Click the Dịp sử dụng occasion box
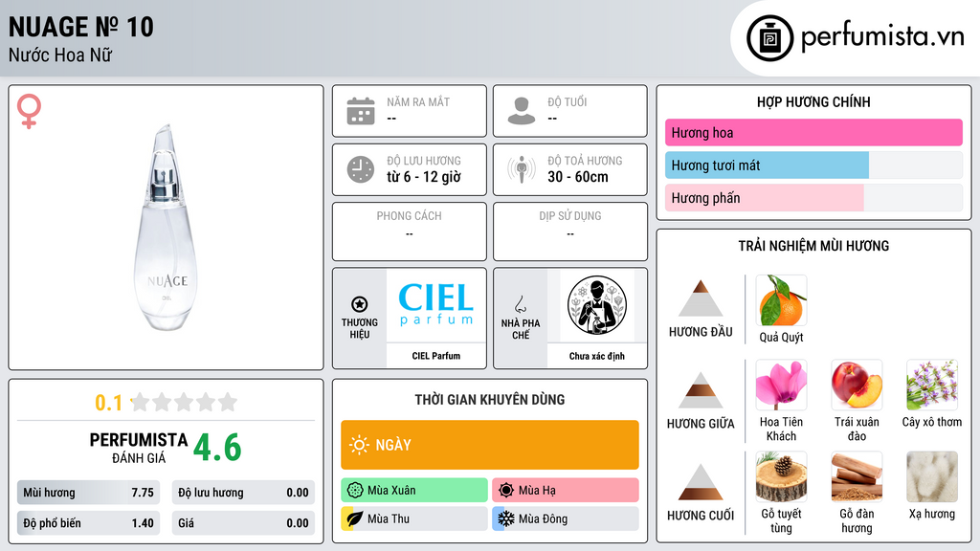 tap(570, 231)
